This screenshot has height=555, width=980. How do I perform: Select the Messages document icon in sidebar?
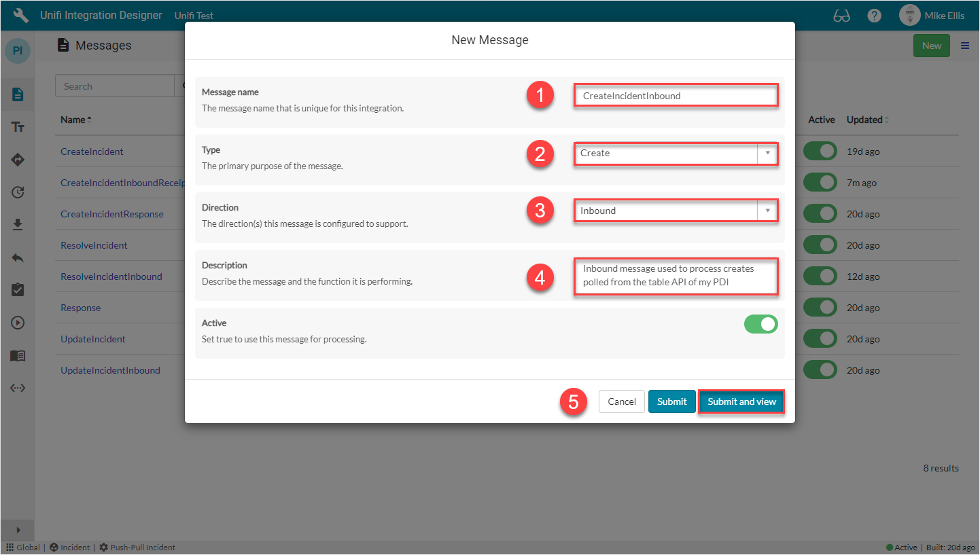[18, 94]
